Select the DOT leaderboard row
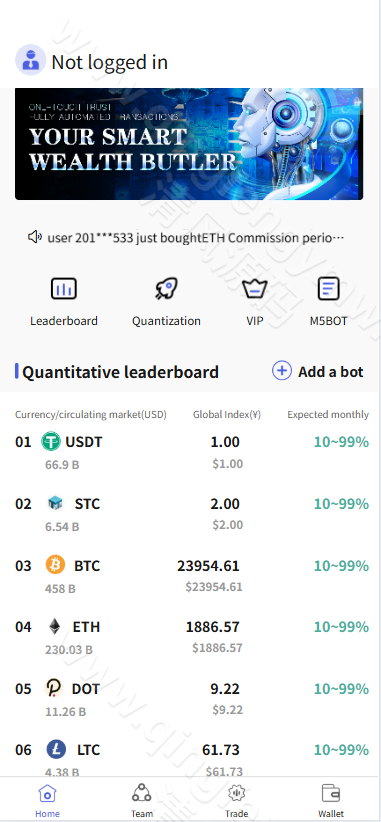381x822 pixels. click(x=191, y=698)
